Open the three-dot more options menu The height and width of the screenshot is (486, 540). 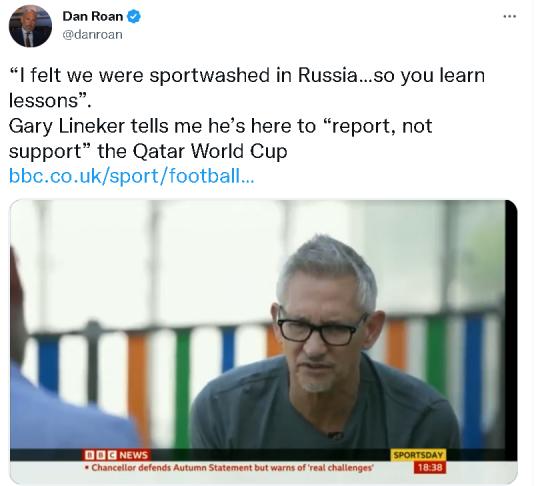coord(509,16)
